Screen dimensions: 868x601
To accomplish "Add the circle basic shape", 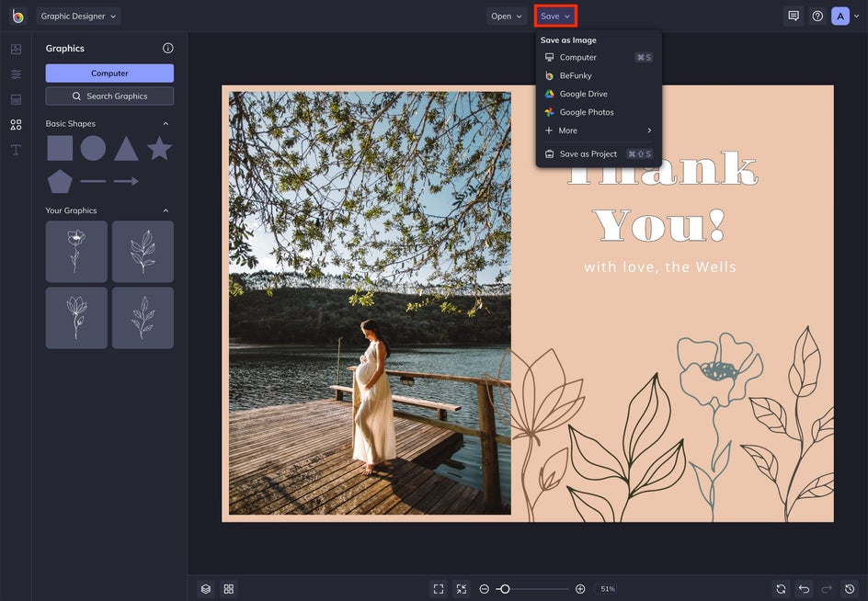I will [93, 148].
